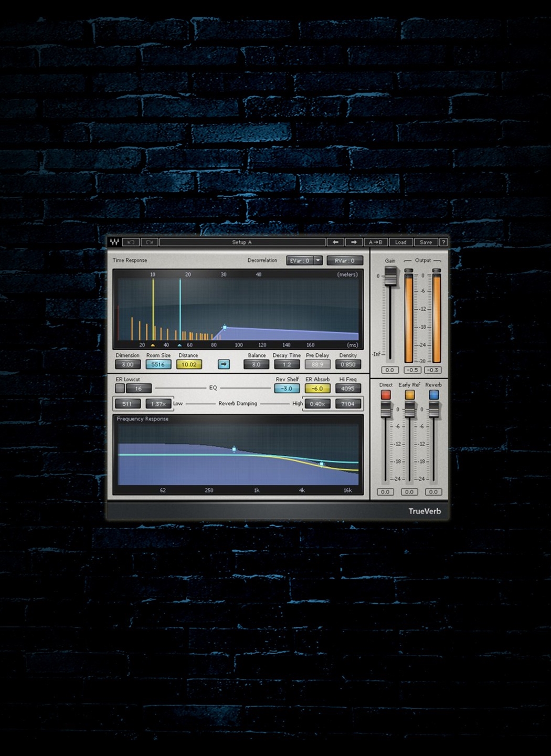551x756 pixels.
Task: Mute the Early Ref channel with its yellow button
Action: coord(409,395)
